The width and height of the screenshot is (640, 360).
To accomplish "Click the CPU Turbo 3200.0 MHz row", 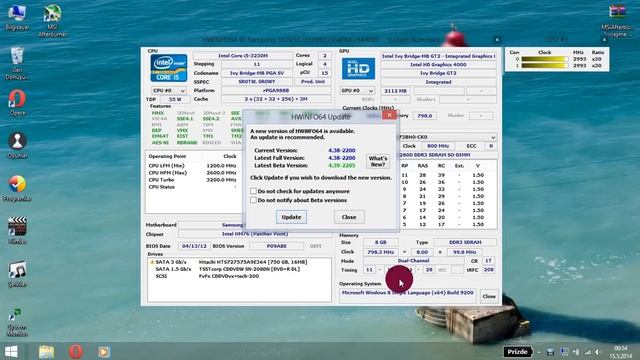I will tap(192, 180).
